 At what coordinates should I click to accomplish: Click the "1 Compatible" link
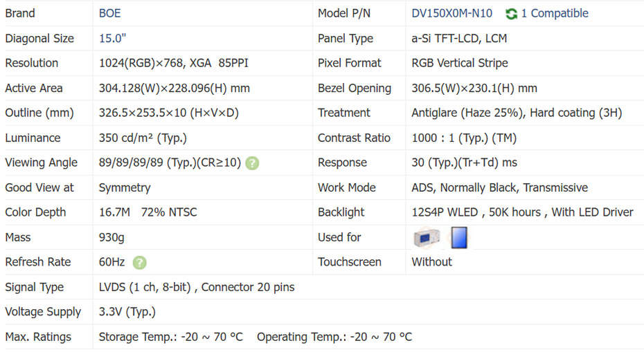pyautogui.click(x=554, y=13)
